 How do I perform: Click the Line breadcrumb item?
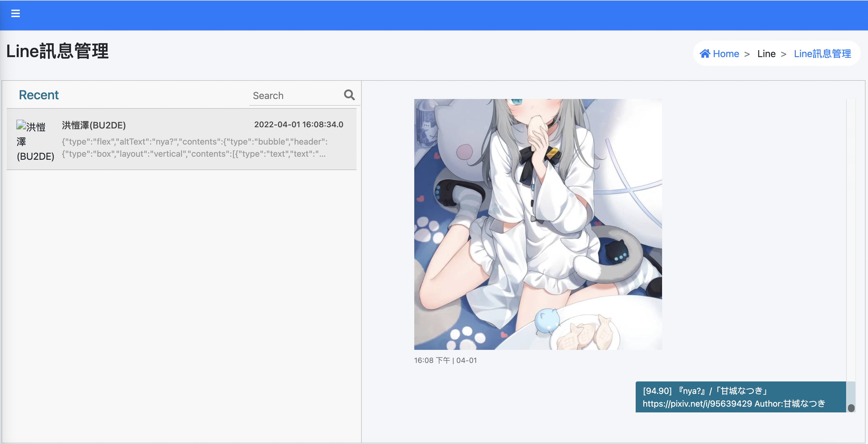tap(766, 53)
